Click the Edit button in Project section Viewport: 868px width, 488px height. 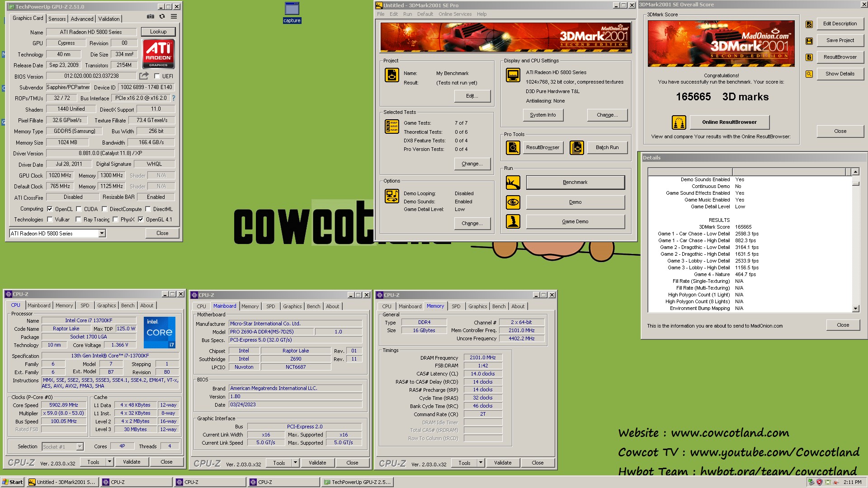(x=472, y=96)
